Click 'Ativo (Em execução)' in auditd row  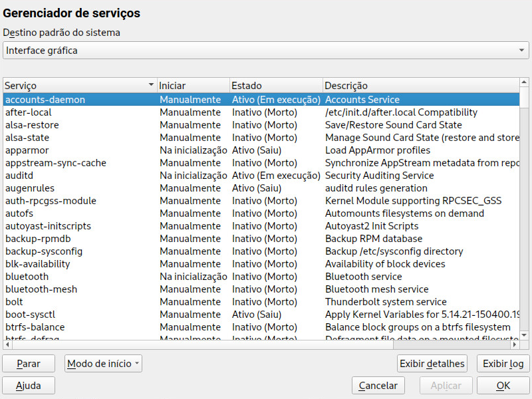click(x=276, y=176)
